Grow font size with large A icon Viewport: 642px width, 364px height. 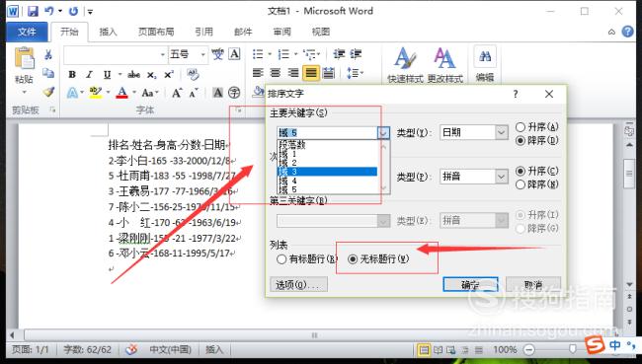click(177, 93)
